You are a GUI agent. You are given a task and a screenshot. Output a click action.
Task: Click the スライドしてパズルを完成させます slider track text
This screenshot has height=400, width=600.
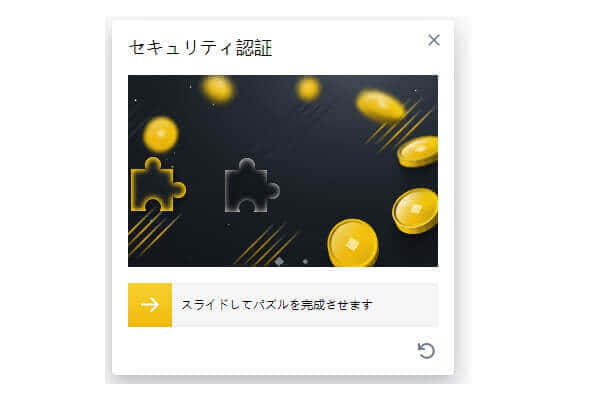point(277,305)
